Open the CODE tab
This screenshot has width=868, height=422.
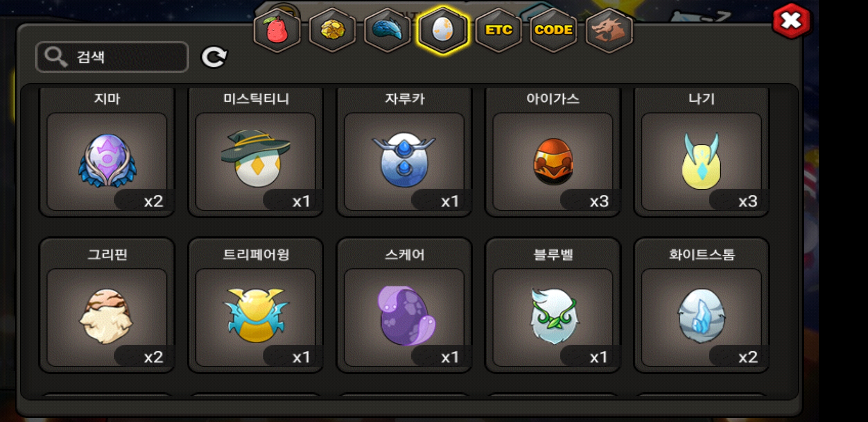[x=554, y=30]
